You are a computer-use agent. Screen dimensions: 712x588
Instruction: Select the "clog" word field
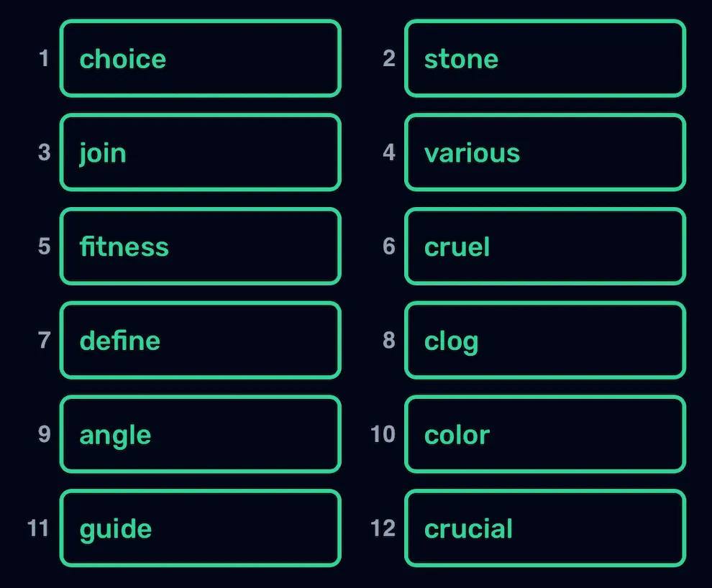pyautogui.click(x=545, y=340)
